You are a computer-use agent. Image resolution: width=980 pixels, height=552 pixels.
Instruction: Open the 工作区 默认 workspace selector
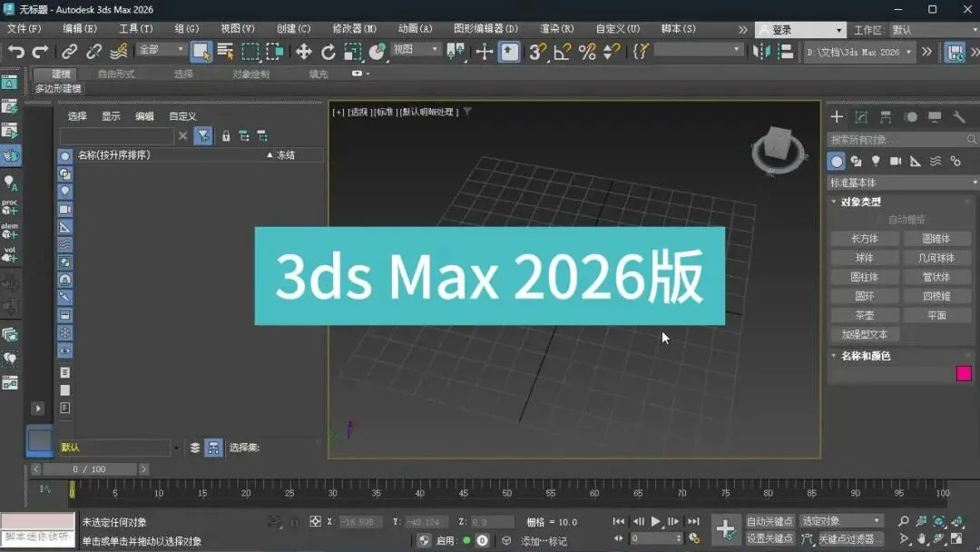point(935,30)
